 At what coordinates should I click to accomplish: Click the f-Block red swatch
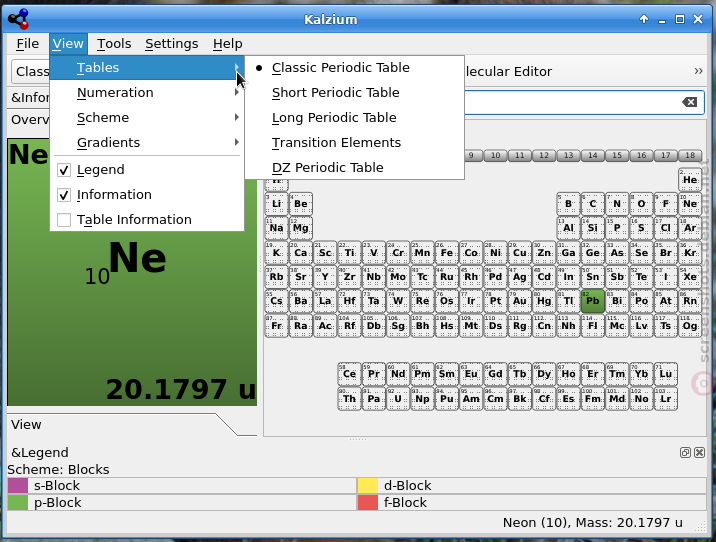tap(368, 502)
